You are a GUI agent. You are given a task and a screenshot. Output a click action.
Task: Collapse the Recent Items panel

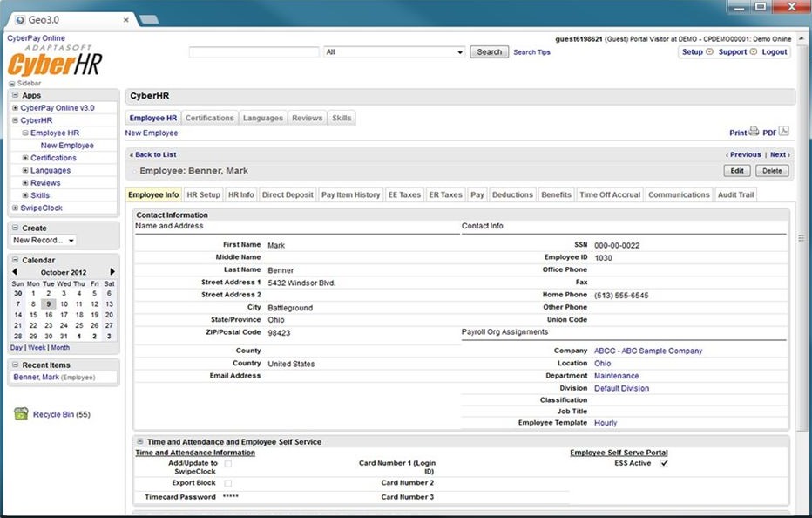15,365
